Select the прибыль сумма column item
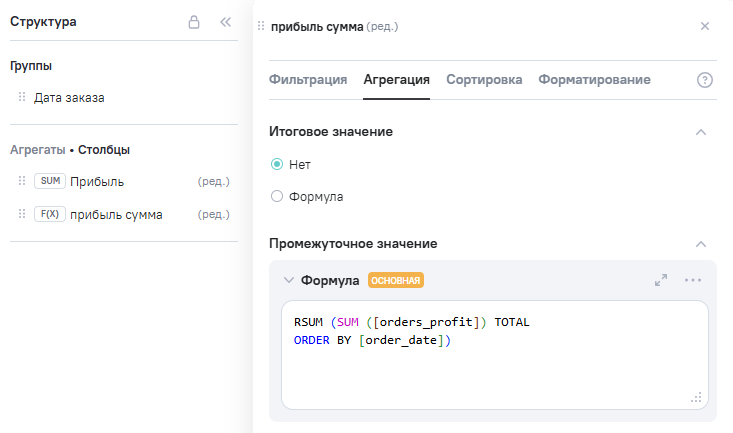The image size is (733, 433). [116, 215]
